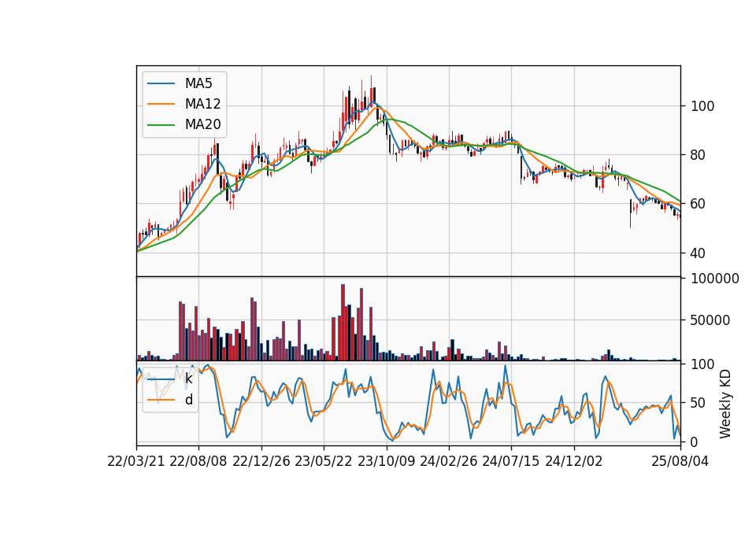This screenshot has height=543, width=756.
Task: Click the date label 24/07/15
Action: tap(511, 462)
